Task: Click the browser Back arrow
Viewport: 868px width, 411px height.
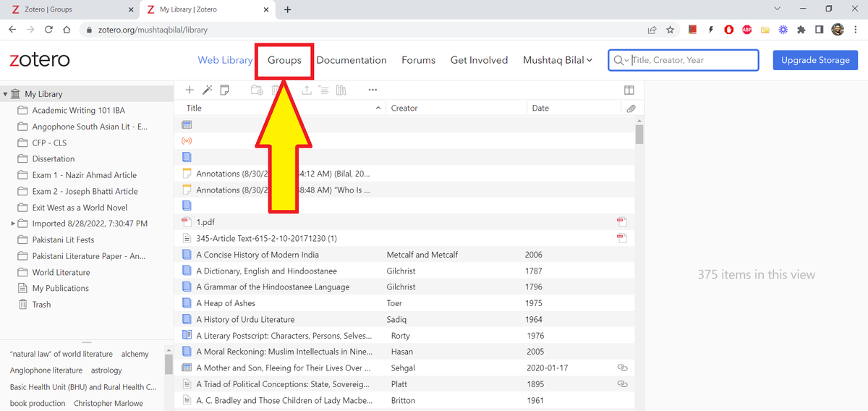Action: (x=13, y=30)
